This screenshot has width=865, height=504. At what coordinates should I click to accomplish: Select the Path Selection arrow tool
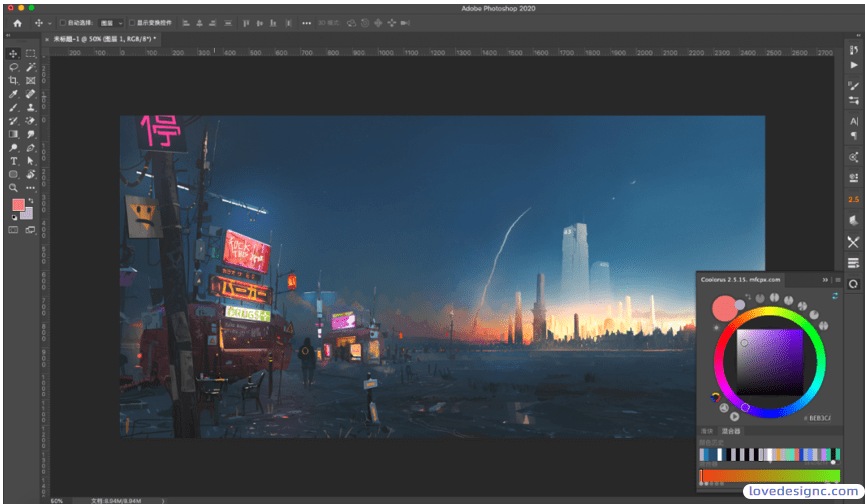[x=30, y=161]
